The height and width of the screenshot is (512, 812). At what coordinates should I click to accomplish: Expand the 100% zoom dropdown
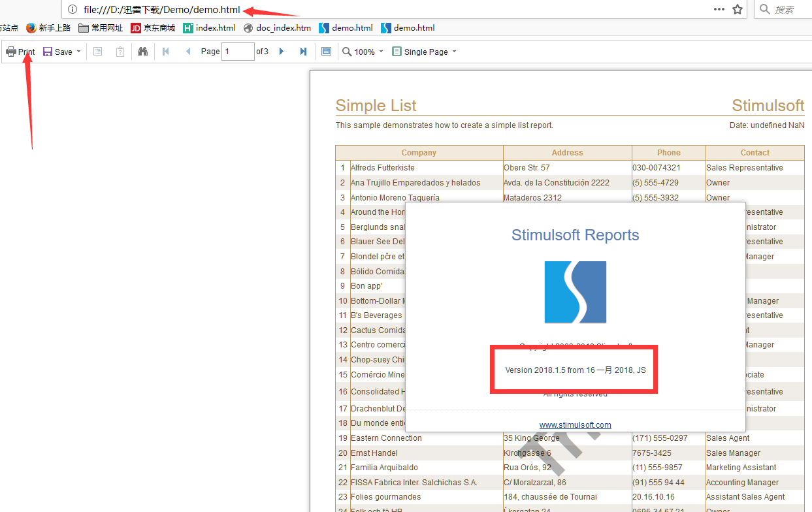tap(363, 52)
